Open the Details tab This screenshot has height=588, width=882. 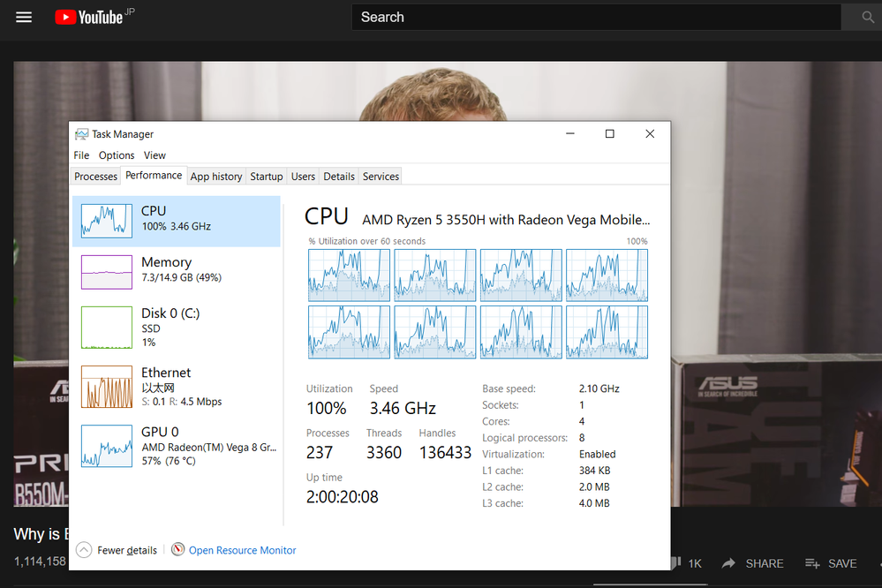339,176
